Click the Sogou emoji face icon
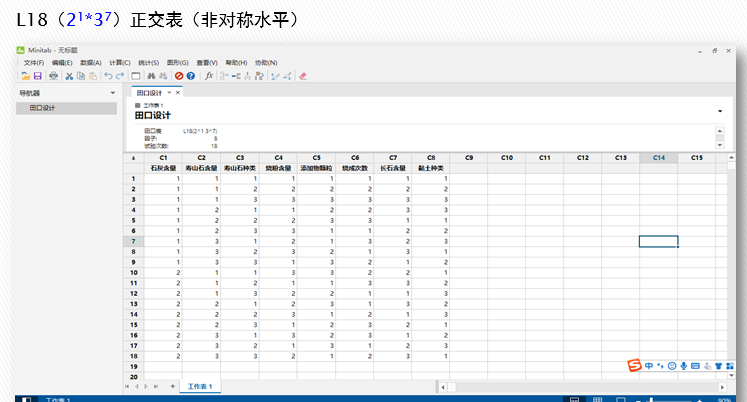The height and width of the screenshot is (402, 747). click(672, 366)
